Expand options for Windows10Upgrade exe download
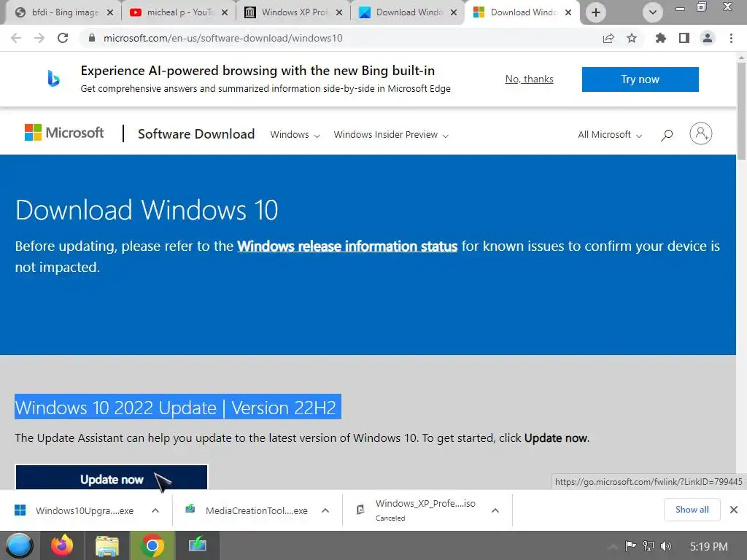This screenshot has width=747, height=560. (x=155, y=510)
